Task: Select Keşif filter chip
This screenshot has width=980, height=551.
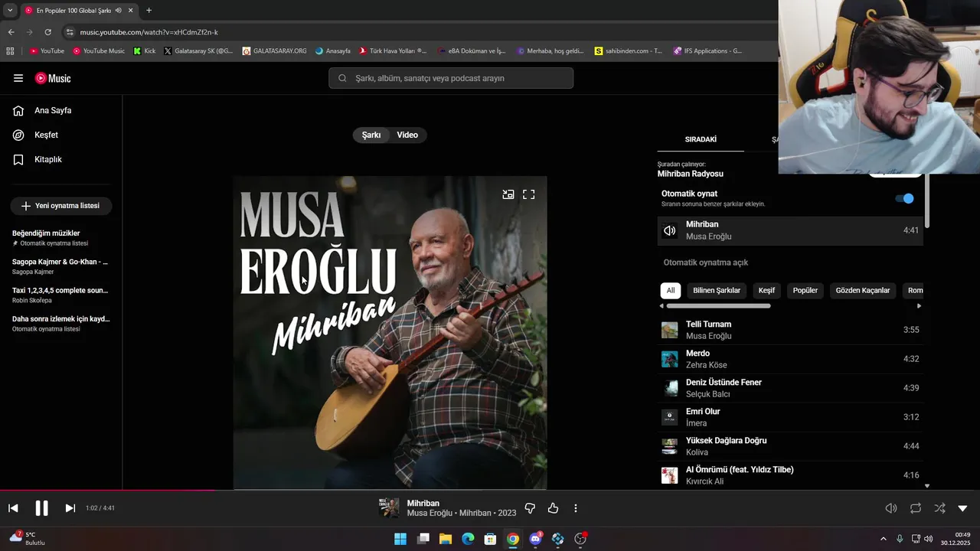Action: 766,291
